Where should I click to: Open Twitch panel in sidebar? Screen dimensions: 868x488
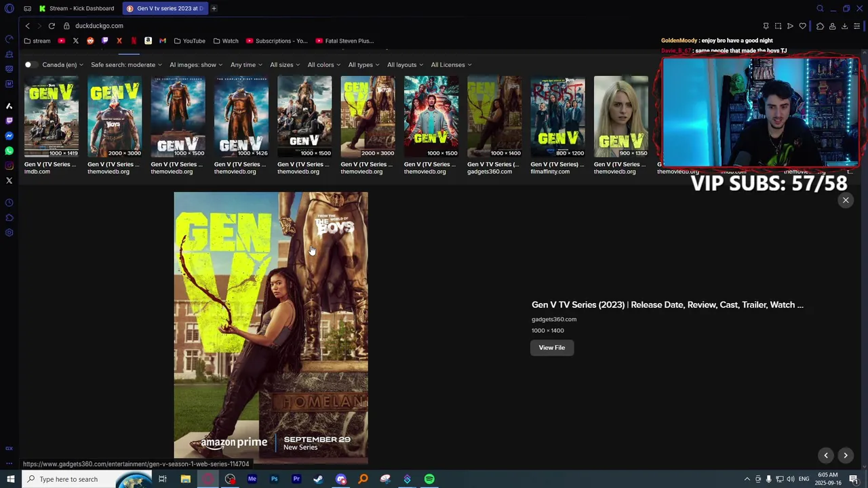(9, 121)
